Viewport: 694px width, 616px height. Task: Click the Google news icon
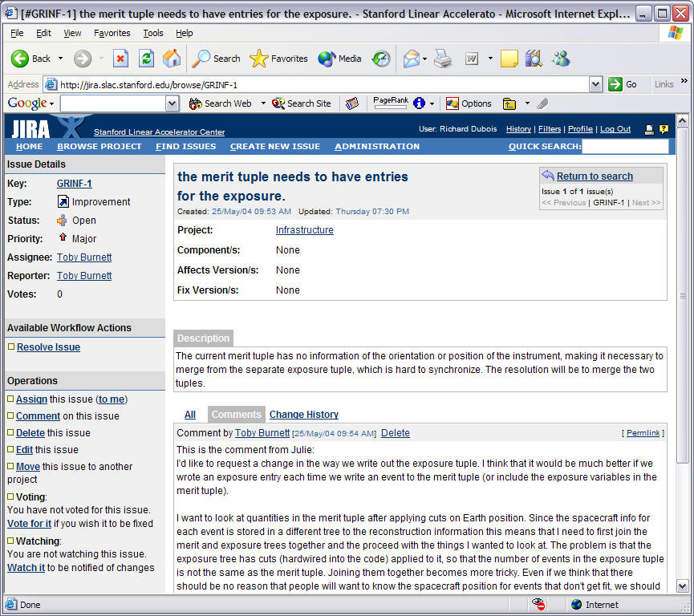point(352,103)
